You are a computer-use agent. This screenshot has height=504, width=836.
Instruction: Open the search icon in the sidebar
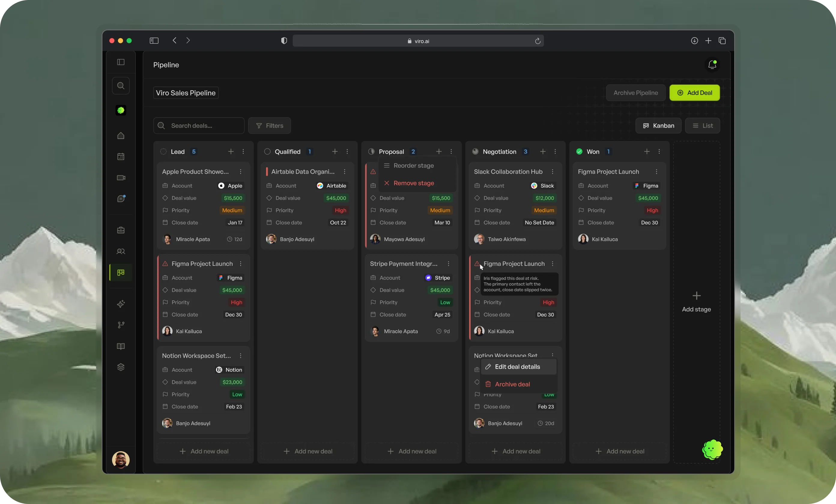tap(121, 86)
